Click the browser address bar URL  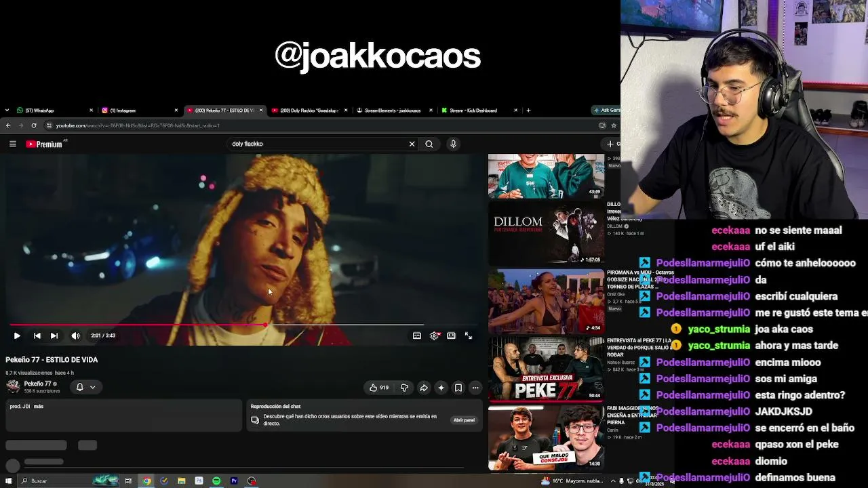tap(138, 125)
